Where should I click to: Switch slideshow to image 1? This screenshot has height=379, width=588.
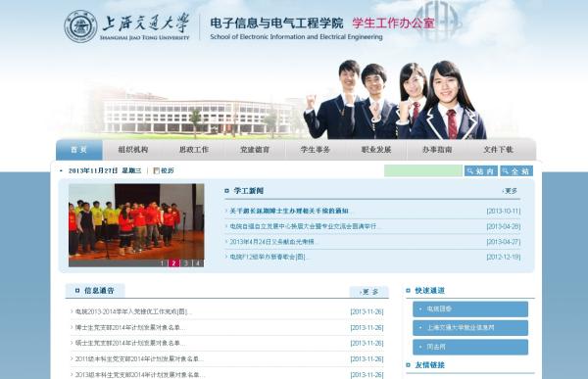162,263
